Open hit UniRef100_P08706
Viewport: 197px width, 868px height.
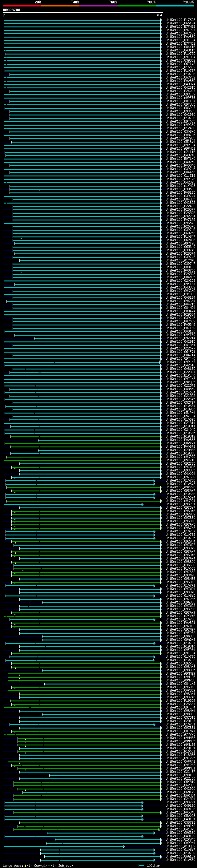tap(180, 270)
